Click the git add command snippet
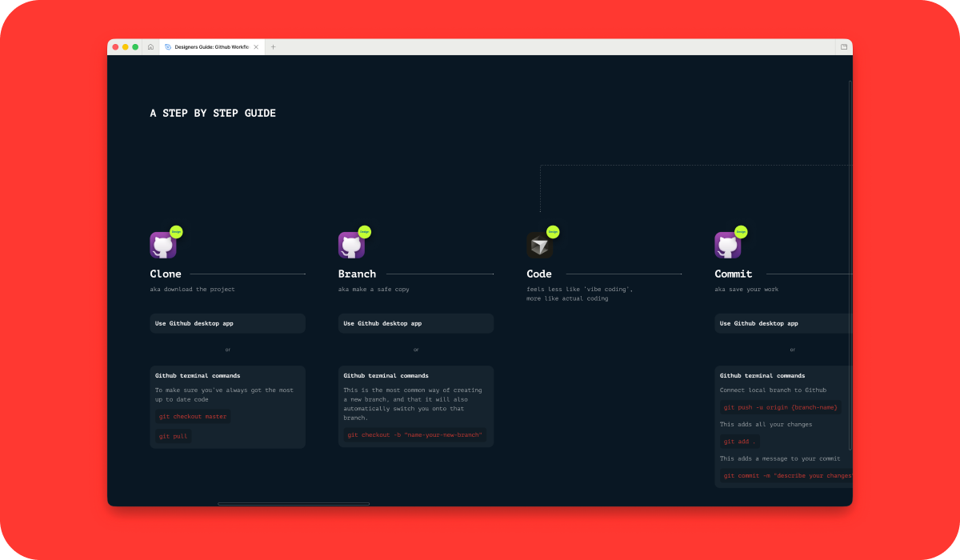This screenshot has height=560, width=960. pos(738,441)
